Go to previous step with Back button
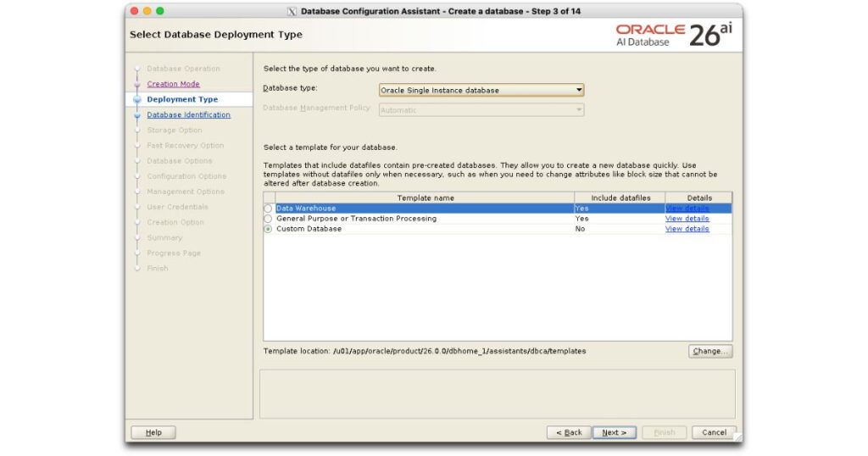 click(569, 432)
